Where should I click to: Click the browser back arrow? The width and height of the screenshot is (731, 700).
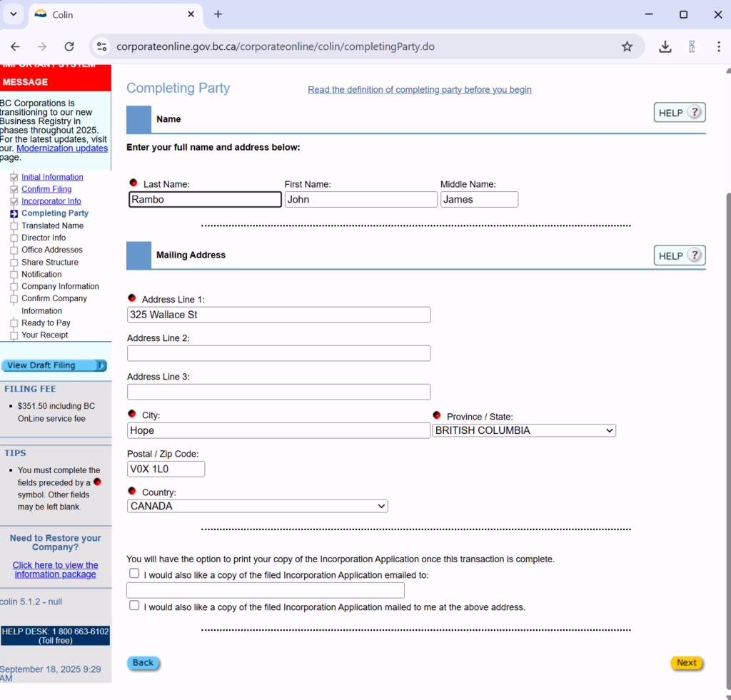pos(15,46)
